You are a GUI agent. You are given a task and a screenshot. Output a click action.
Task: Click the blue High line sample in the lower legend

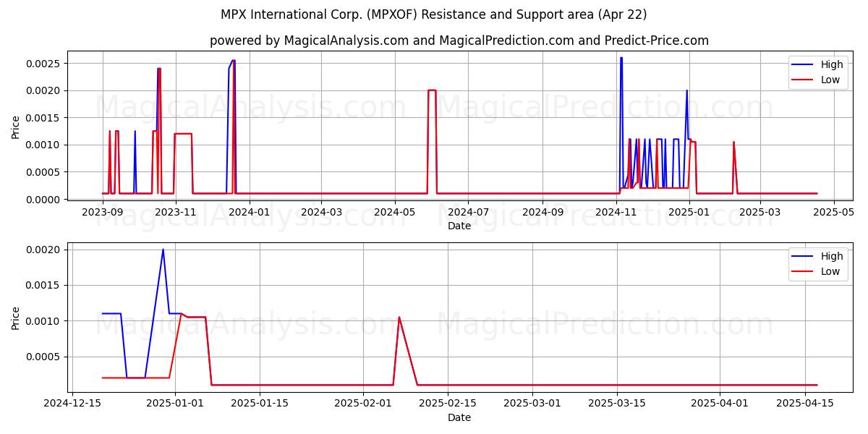[x=803, y=257]
